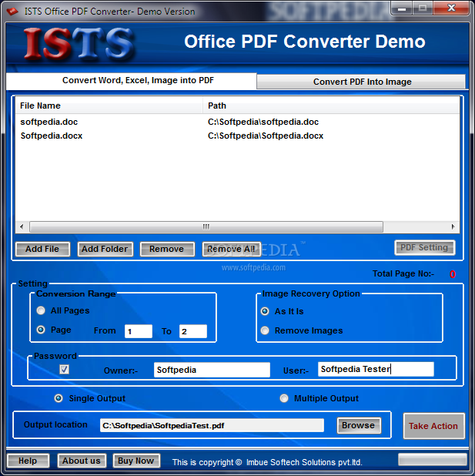Select the Multiple Output radio button
The image size is (475, 476).
pos(284,398)
